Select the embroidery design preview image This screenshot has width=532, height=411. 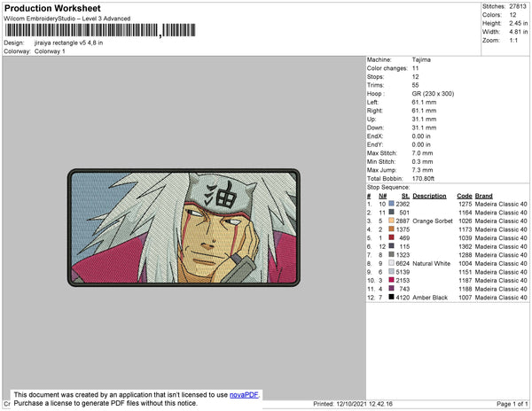tap(184, 228)
